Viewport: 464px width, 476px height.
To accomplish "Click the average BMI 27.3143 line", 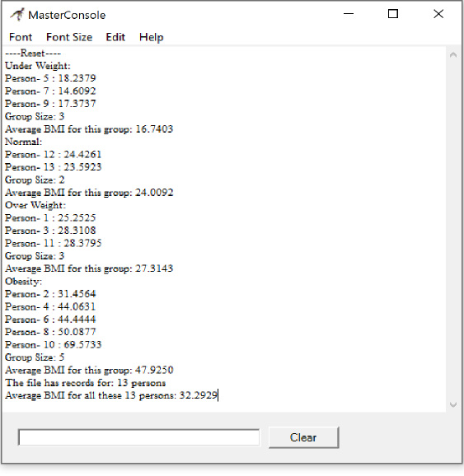I will pyautogui.click(x=89, y=268).
